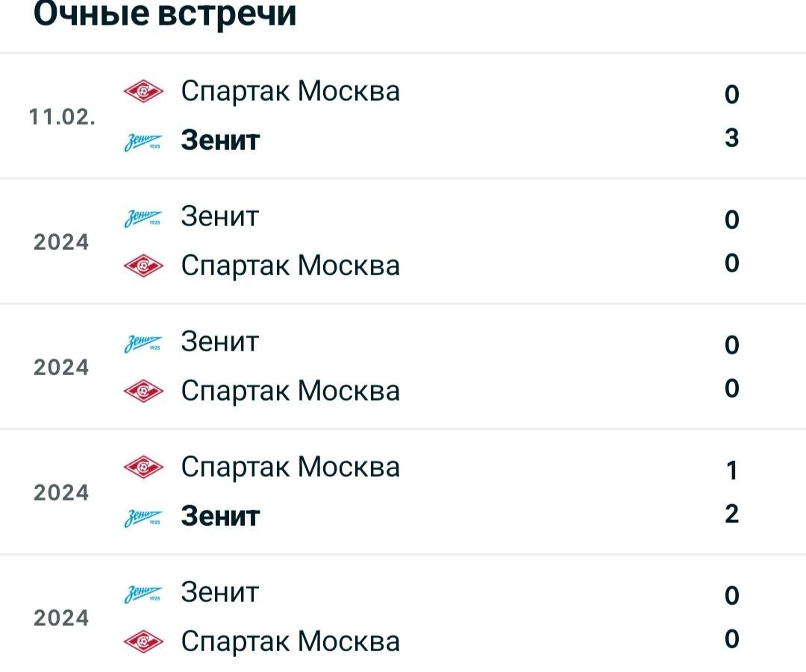Open Спартак Москва name in 1-2 match
Viewport: 806px width, 672px height.
[x=290, y=468]
